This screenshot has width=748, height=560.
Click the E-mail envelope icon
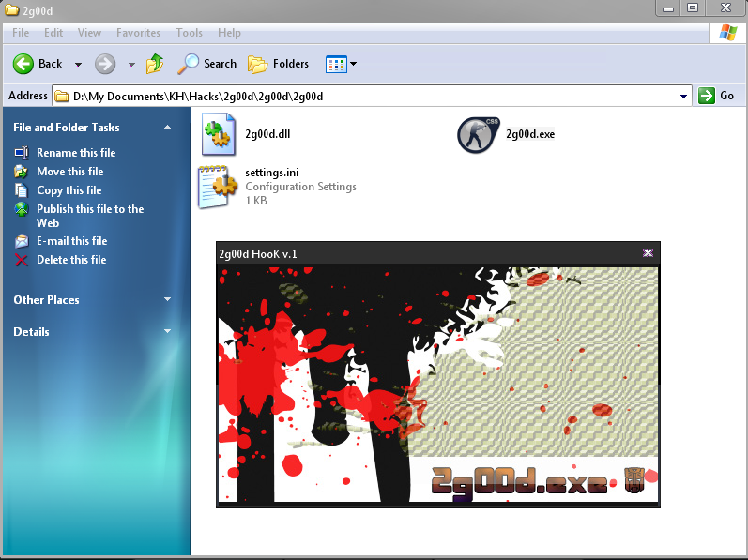pos(22,241)
